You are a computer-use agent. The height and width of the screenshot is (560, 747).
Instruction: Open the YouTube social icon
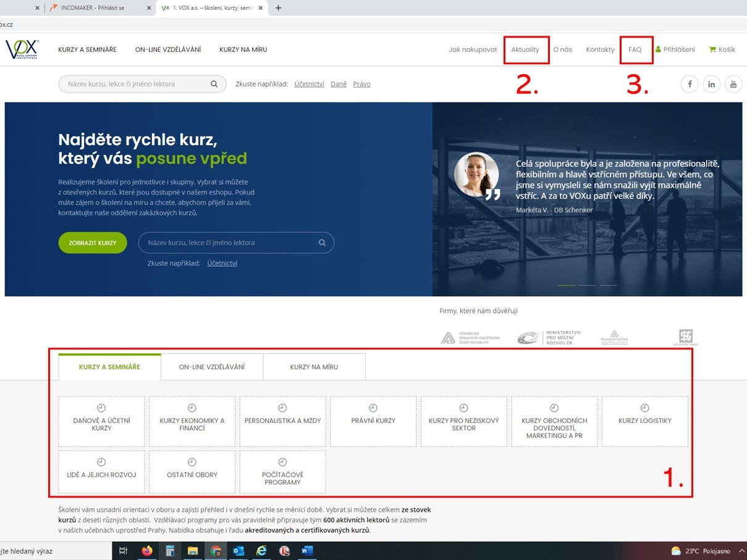pyautogui.click(x=733, y=84)
